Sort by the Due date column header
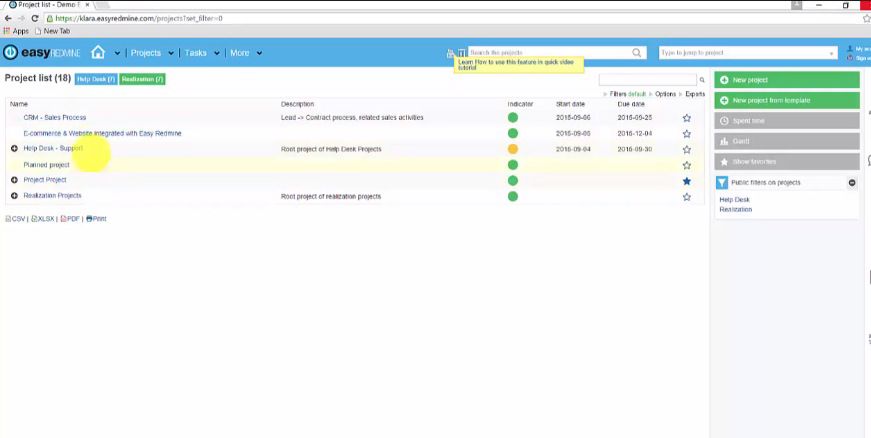This screenshot has width=871, height=438. coord(631,104)
